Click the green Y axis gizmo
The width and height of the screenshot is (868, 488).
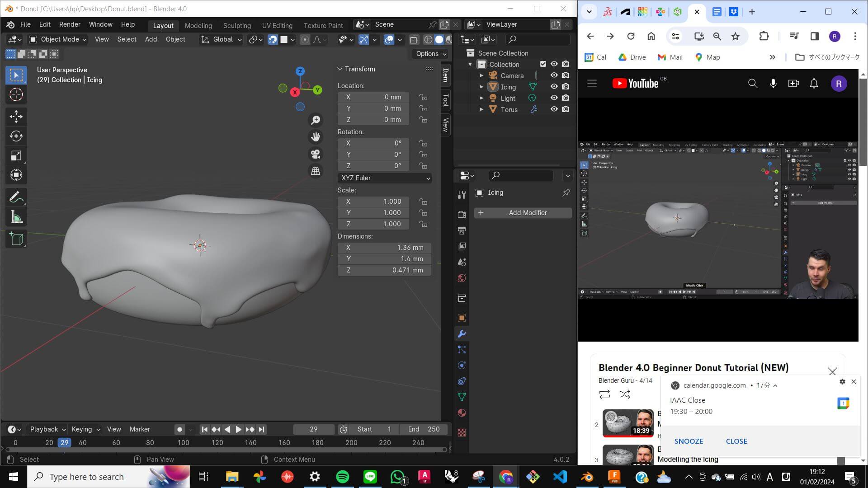click(x=317, y=90)
